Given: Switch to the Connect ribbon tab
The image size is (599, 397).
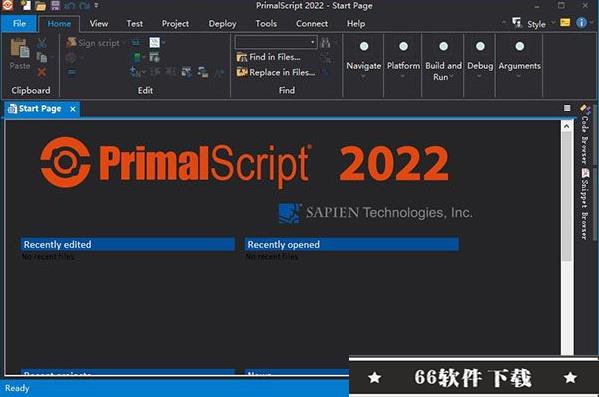Looking at the screenshot, I should click(312, 24).
